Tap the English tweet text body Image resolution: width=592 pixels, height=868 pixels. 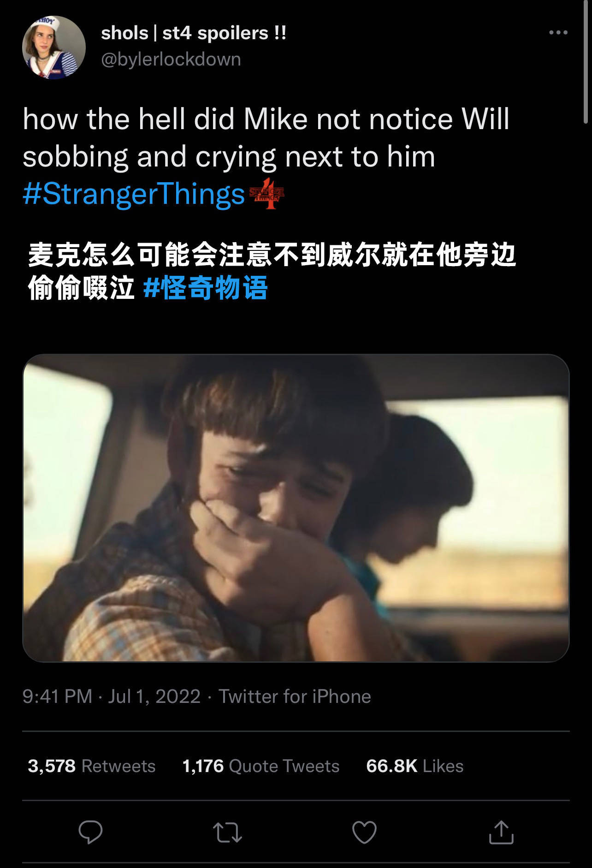pyautogui.click(x=266, y=137)
